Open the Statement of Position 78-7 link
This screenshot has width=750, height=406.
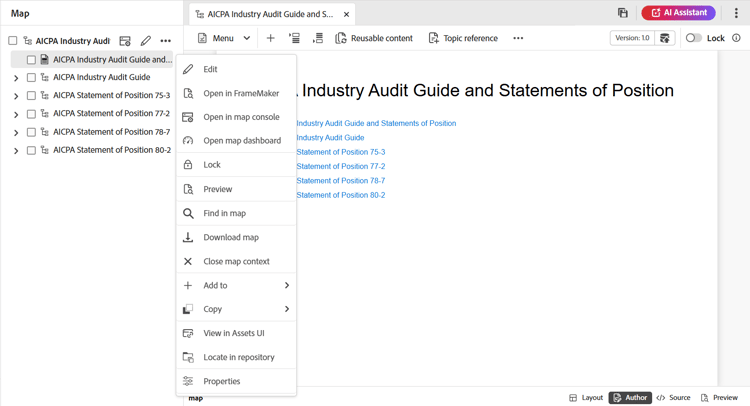(x=340, y=181)
